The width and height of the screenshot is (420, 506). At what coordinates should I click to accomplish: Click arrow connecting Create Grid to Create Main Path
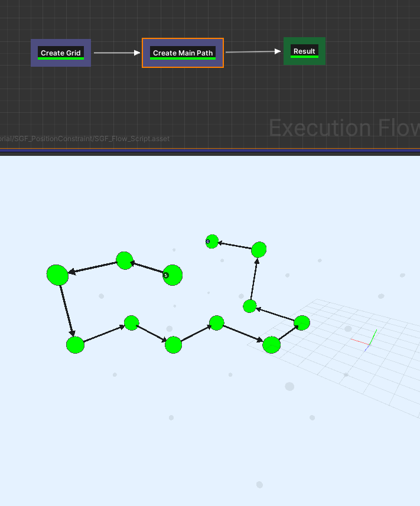[117, 53]
